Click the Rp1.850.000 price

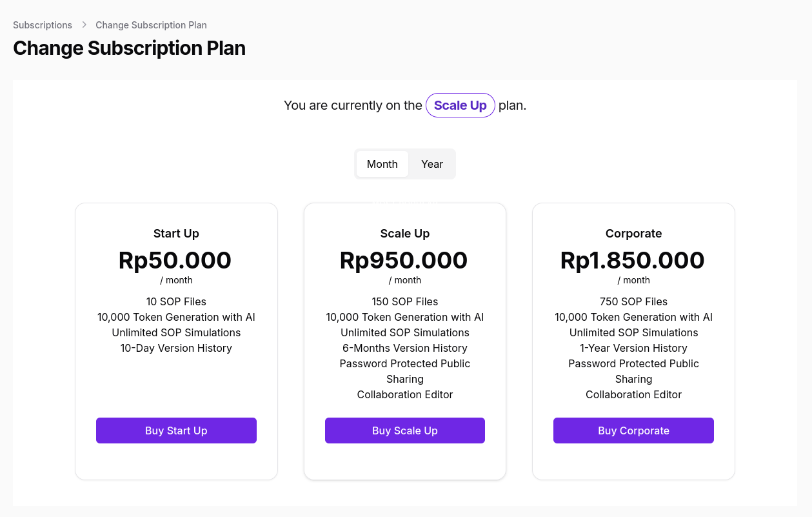[632, 260]
